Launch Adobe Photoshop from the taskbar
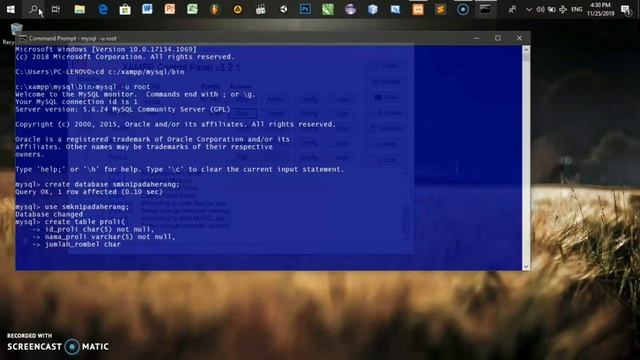This screenshot has width=640, height=360. 305,9
